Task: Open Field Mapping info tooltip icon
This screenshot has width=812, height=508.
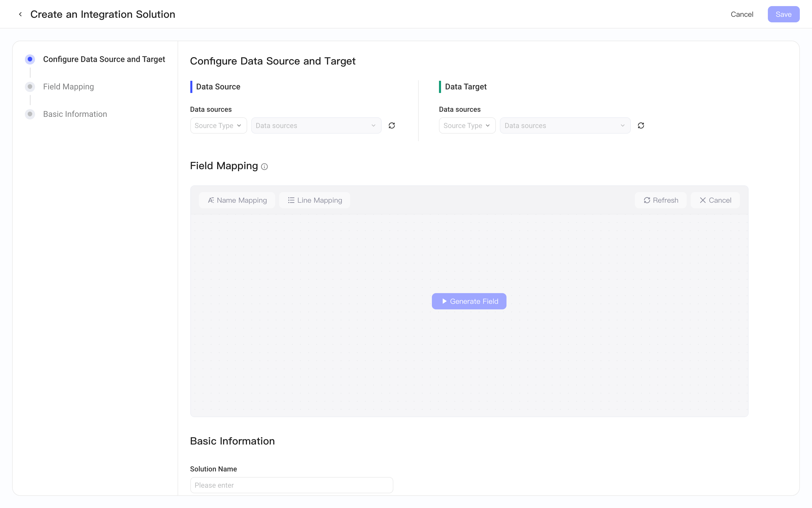Action: click(x=264, y=167)
